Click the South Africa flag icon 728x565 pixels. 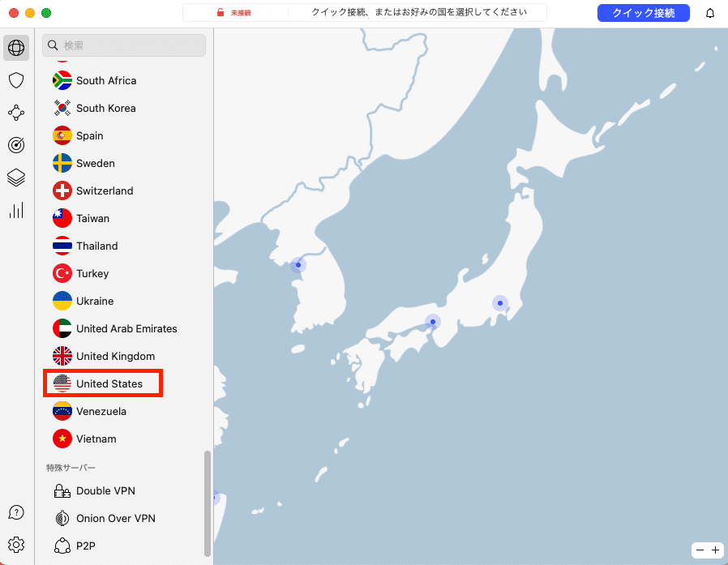tap(62, 80)
